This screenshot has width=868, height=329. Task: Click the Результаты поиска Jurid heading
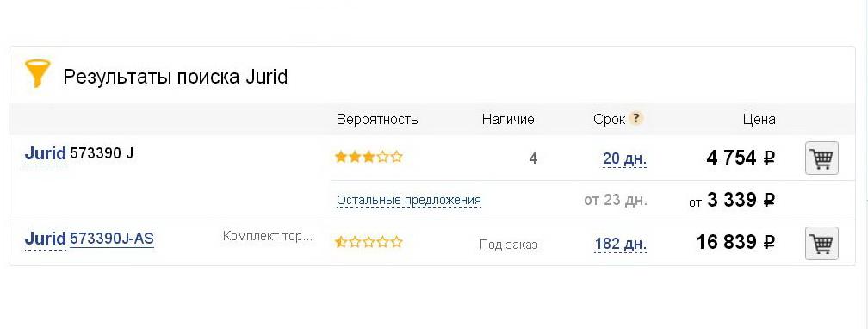176,77
